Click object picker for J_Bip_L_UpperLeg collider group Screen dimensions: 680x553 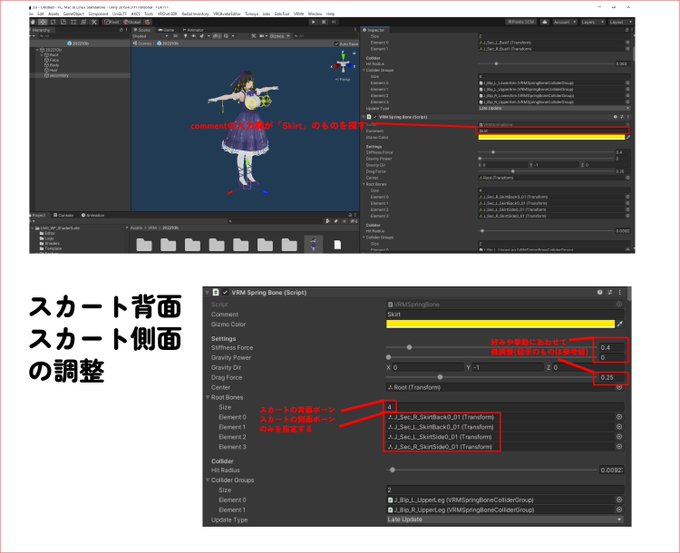point(619,500)
